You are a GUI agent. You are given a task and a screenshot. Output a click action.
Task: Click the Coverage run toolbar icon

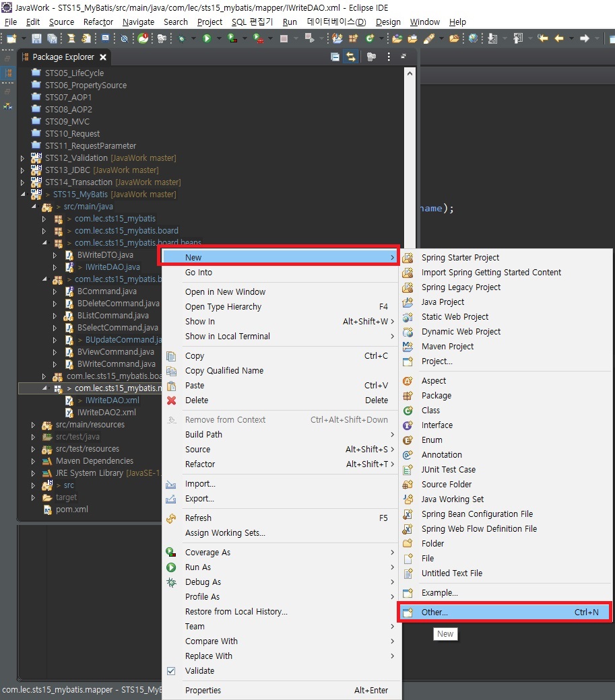[x=232, y=39]
